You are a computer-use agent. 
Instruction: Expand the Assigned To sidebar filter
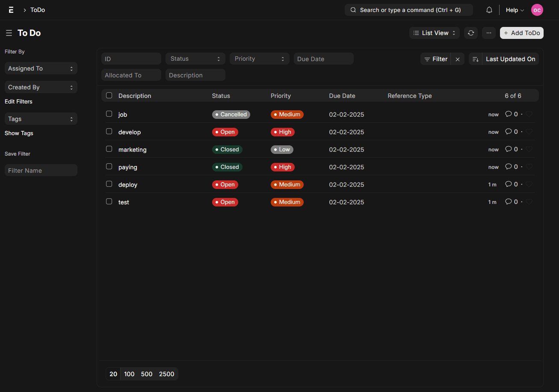[x=41, y=68]
